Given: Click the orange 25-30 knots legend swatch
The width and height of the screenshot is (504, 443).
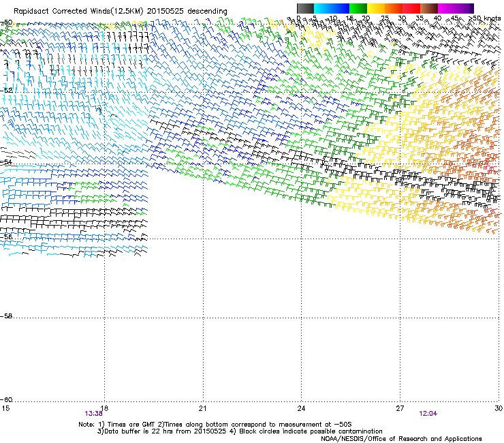Looking at the screenshot, I should (x=394, y=8).
